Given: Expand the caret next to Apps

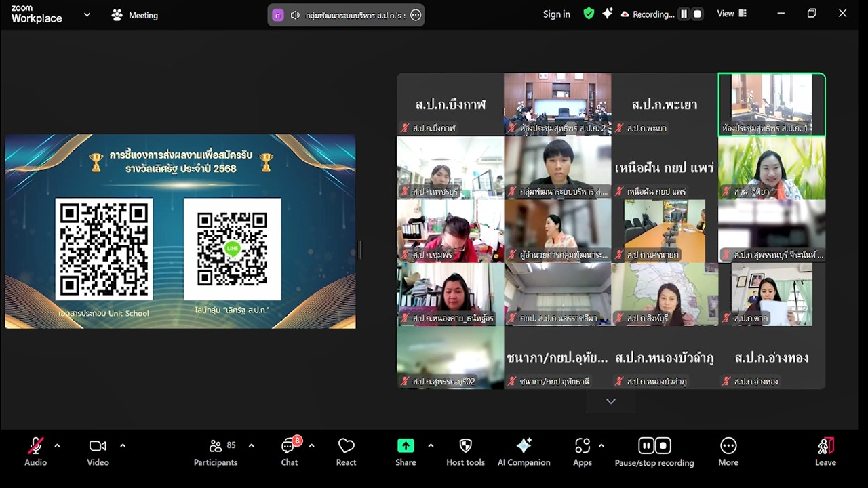Looking at the screenshot, I should tap(601, 445).
